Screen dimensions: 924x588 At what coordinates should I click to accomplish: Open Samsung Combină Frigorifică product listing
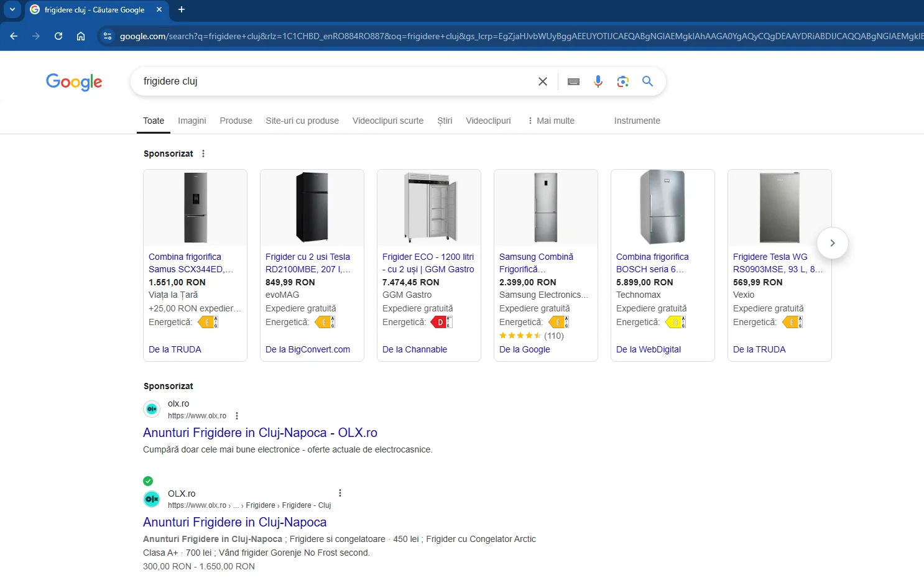click(536, 262)
